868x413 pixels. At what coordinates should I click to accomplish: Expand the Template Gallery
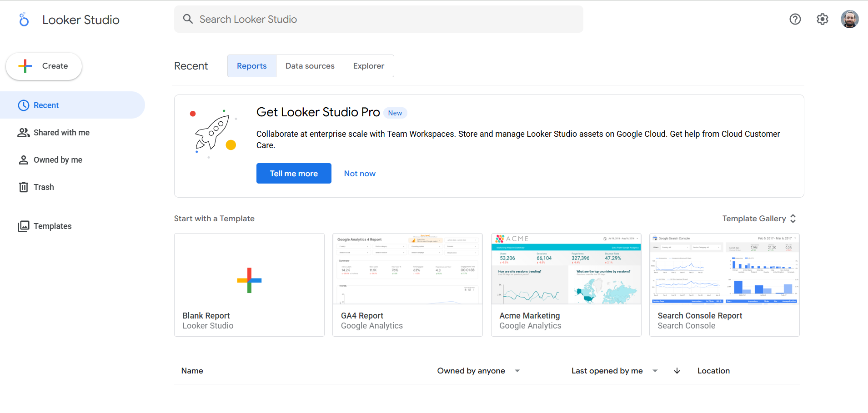759,219
